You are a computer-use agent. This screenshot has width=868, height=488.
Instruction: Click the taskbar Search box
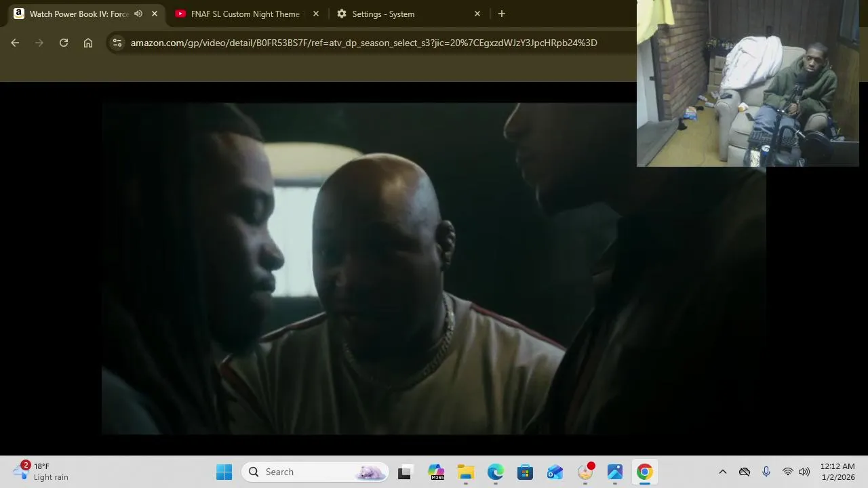[x=315, y=472]
